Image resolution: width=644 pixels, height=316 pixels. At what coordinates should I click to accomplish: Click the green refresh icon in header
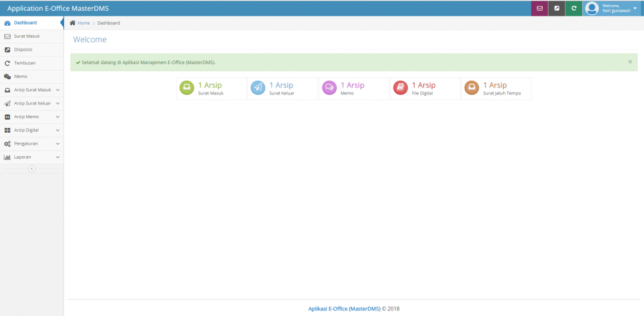click(x=573, y=8)
